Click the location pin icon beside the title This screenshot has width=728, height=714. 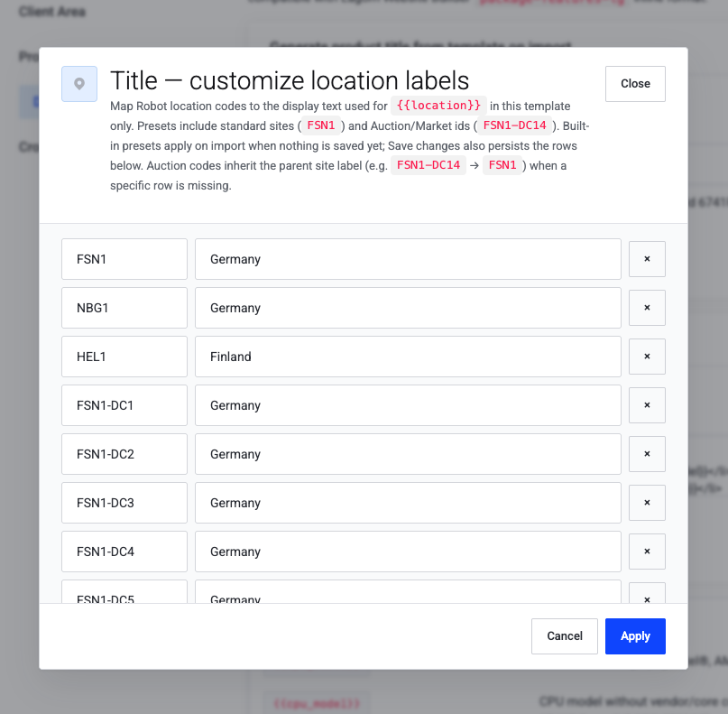[x=79, y=84]
